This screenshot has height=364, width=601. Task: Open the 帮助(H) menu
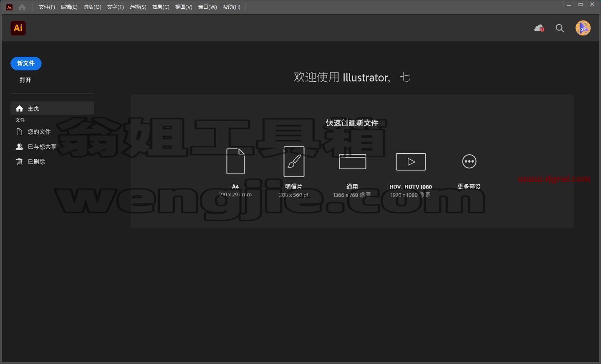(x=232, y=7)
